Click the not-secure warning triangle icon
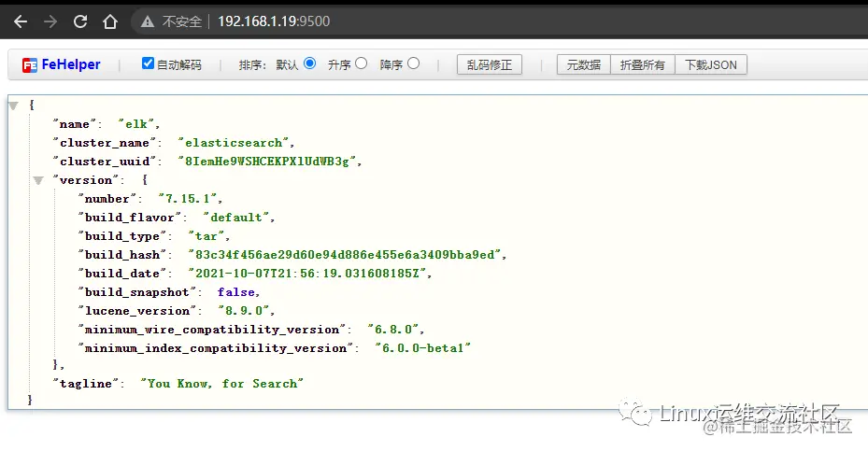The width and height of the screenshot is (868, 451). pos(148,21)
